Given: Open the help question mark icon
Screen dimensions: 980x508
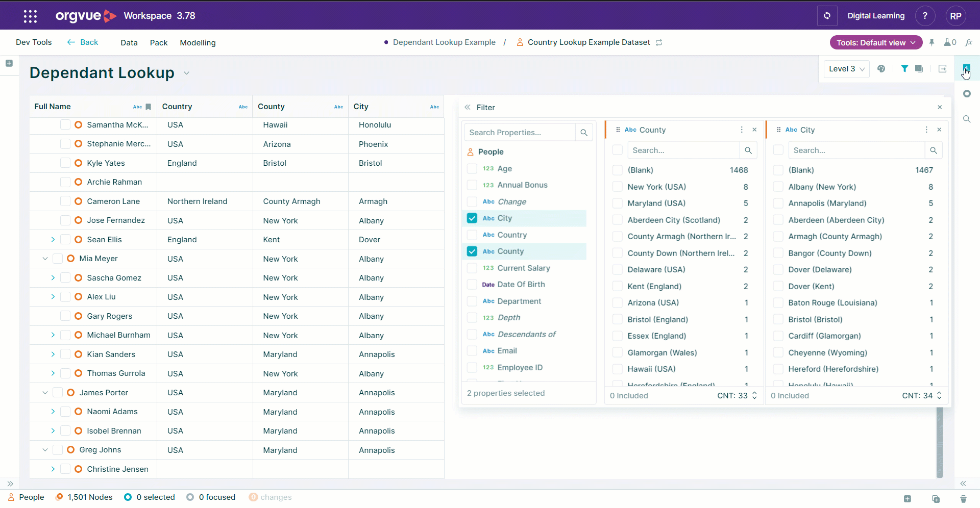Looking at the screenshot, I should 925,16.
